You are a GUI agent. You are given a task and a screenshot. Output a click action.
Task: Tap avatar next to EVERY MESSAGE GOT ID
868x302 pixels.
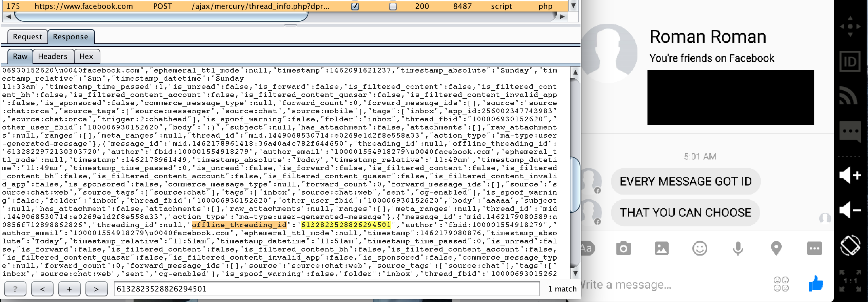point(591,181)
